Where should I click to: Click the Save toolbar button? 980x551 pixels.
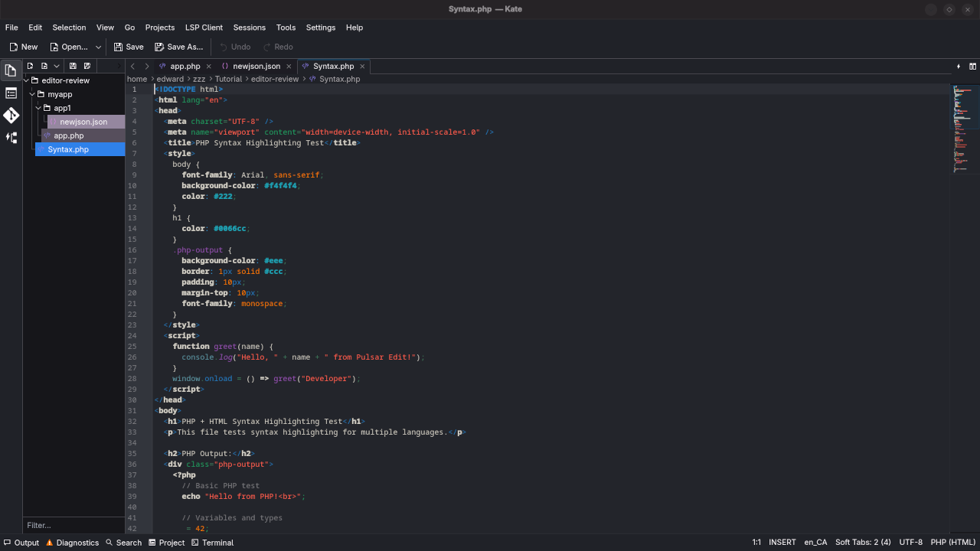[129, 47]
